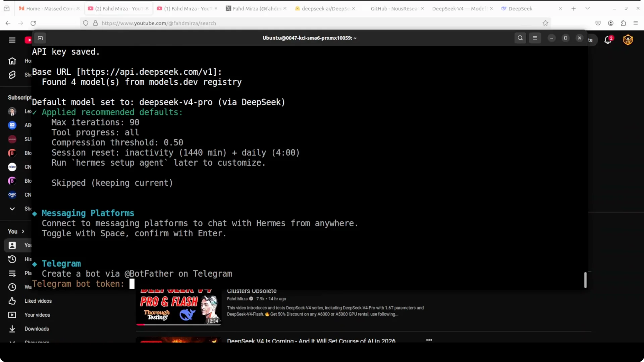The width and height of the screenshot is (644, 362).
Task: Open DeepSeek V4 Pro & Flash video thumbnail
Action: pos(178,307)
